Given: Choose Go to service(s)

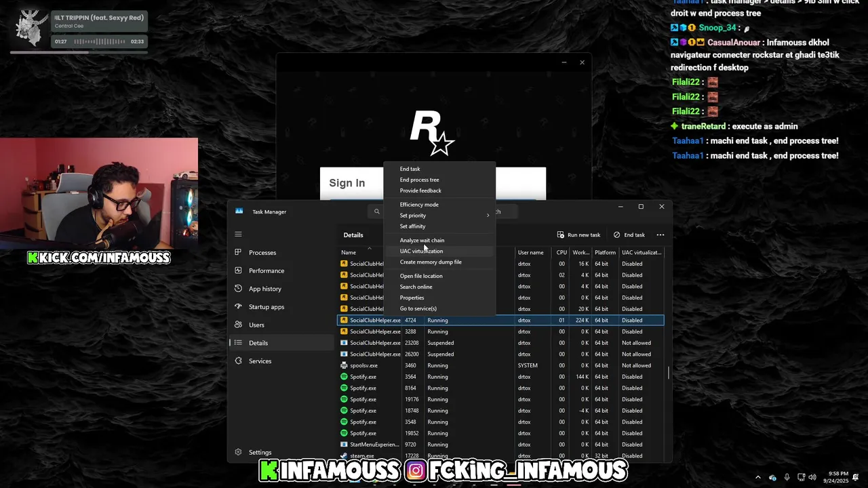Looking at the screenshot, I should tap(418, 308).
